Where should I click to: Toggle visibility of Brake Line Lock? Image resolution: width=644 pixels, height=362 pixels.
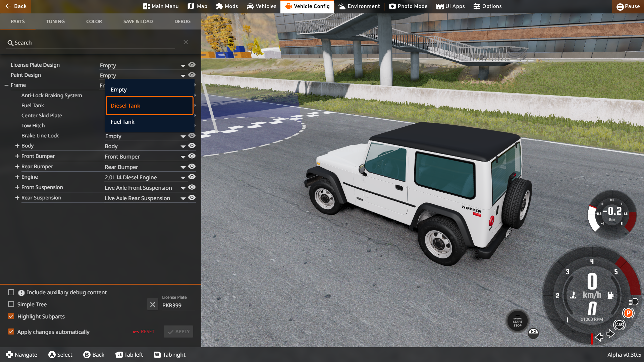click(x=192, y=135)
